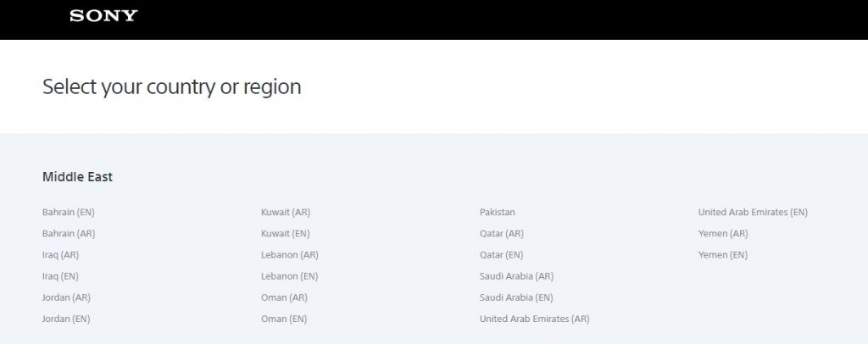Pick Oman (EN) region link

coord(283,319)
